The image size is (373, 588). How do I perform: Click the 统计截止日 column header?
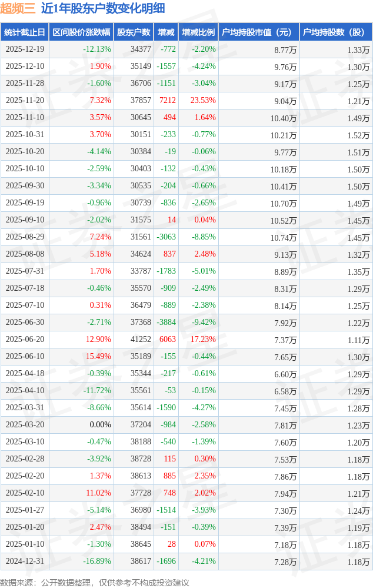[x=25, y=32]
